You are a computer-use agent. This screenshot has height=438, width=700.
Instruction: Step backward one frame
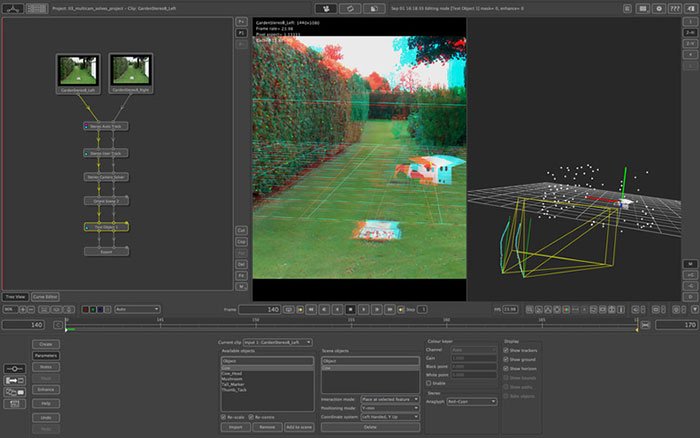coord(325,309)
